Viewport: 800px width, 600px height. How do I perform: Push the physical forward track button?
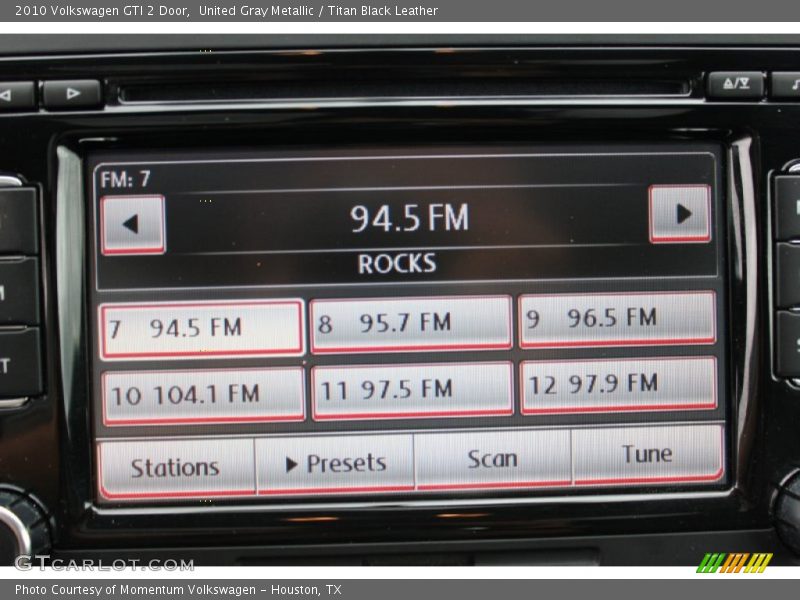[72, 94]
